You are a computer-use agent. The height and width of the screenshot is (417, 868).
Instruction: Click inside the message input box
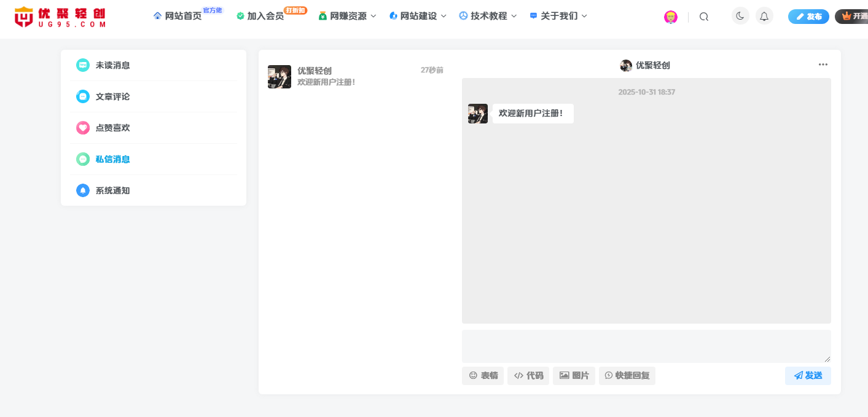645,346
